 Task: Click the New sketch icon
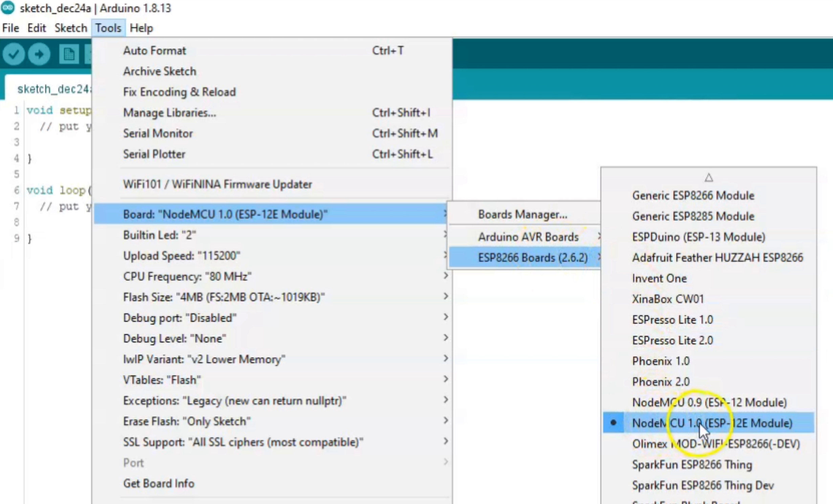(x=69, y=54)
